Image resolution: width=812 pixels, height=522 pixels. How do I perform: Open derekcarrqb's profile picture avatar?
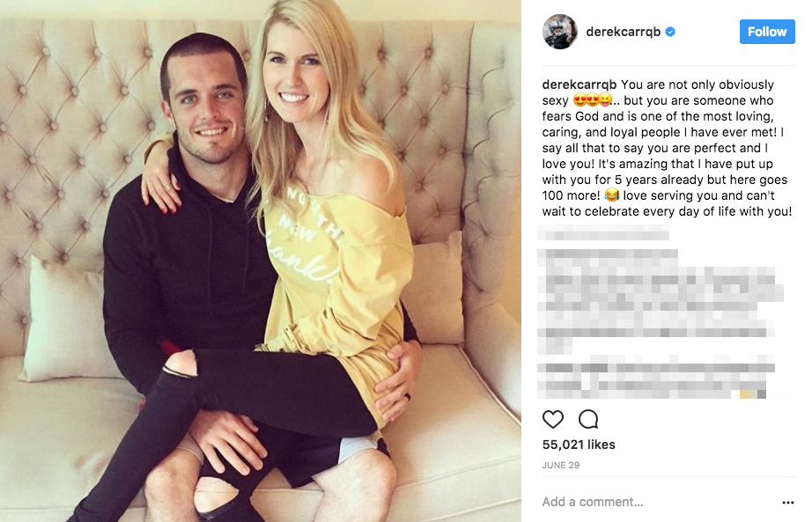(560, 32)
